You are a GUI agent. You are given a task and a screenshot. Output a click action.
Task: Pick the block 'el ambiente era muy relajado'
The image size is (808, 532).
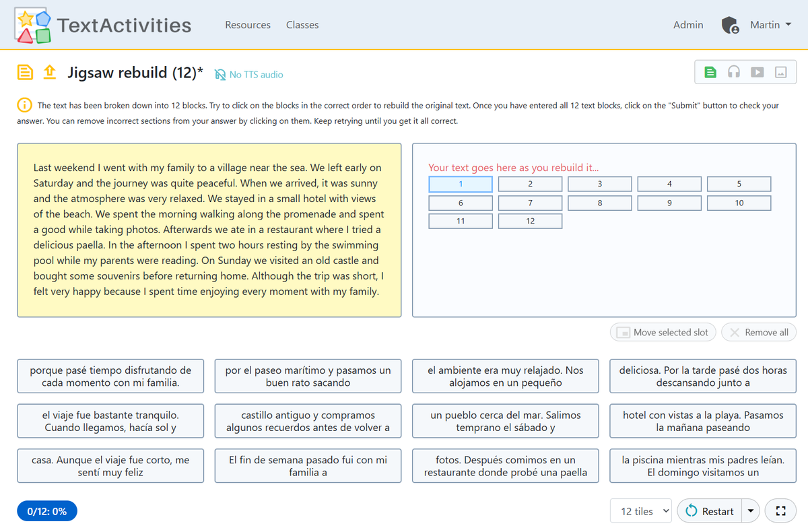(x=506, y=376)
